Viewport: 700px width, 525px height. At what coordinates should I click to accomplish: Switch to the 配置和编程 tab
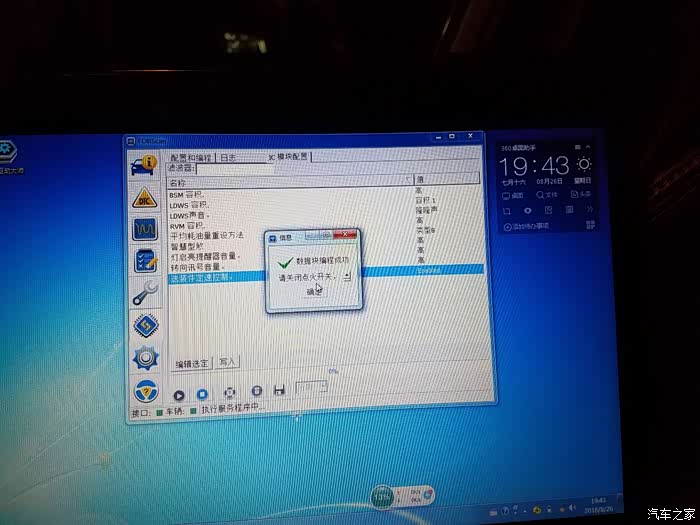[191, 158]
